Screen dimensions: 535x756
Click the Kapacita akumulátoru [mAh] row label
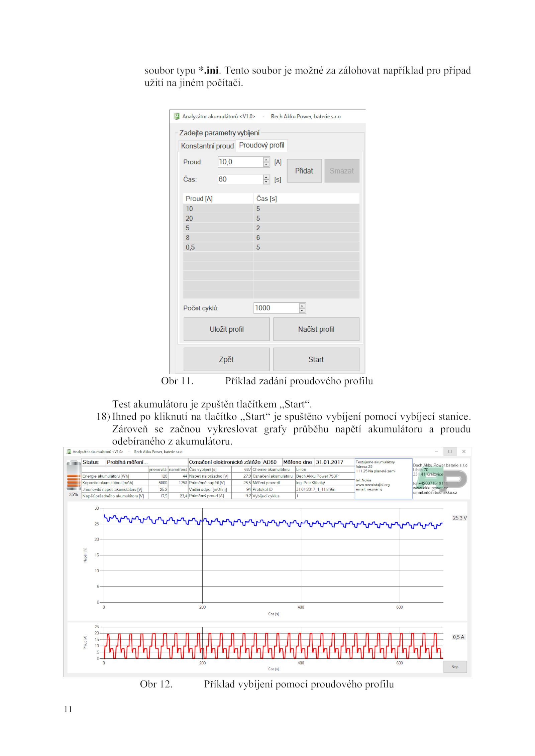point(115,483)
